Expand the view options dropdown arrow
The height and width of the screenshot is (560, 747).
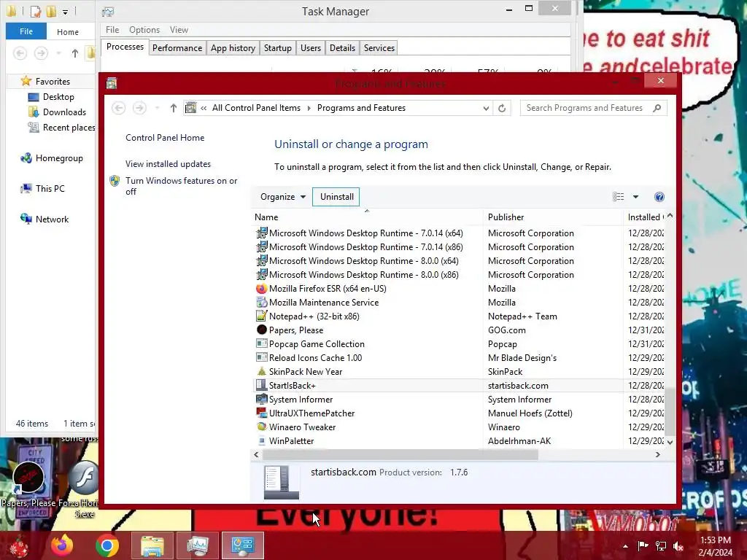(635, 197)
